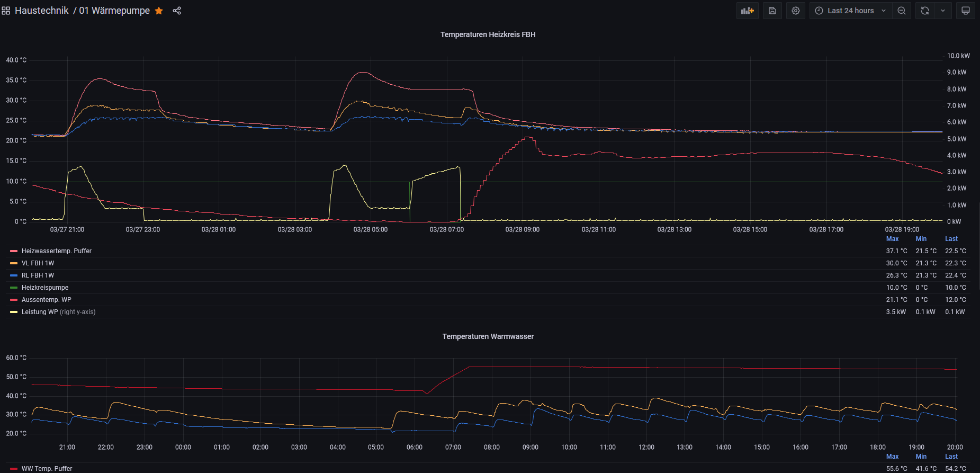The image size is (980, 473).
Task: Toggle Heizkreispumpe series in legend
Action: (x=45, y=288)
